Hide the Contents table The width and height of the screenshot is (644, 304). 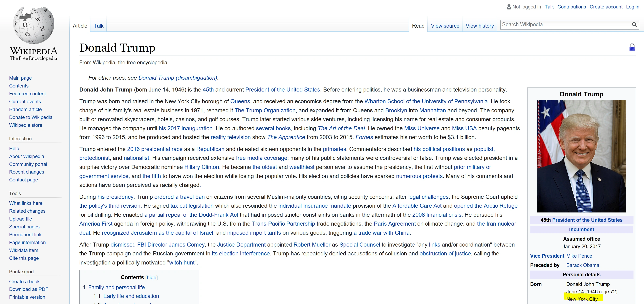(151, 277)
